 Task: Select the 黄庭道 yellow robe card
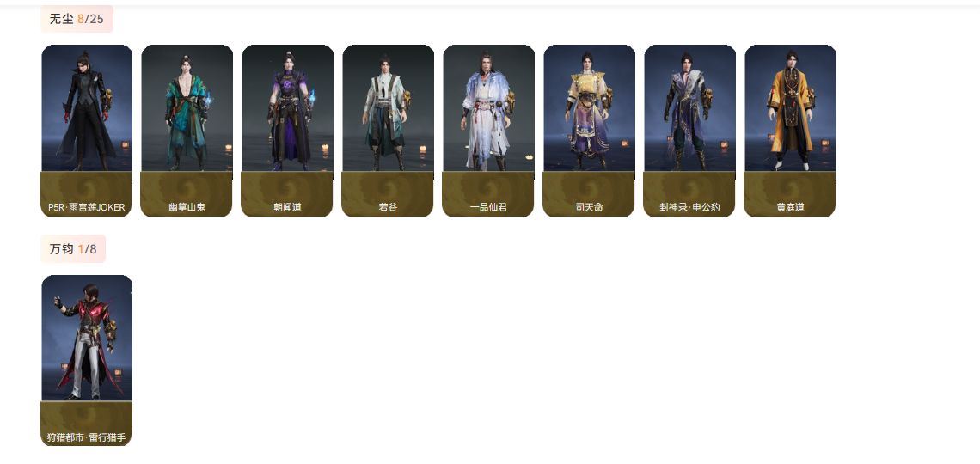tap(790, 131)
